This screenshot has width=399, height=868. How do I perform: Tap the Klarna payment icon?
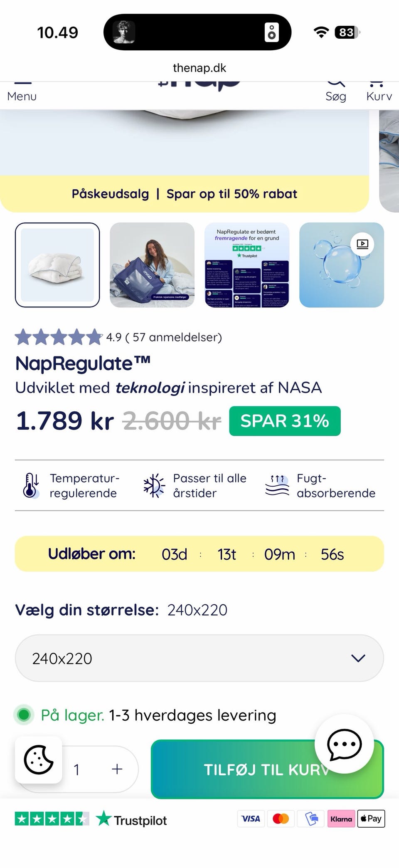pyautogui.click(x=341, y=819)
